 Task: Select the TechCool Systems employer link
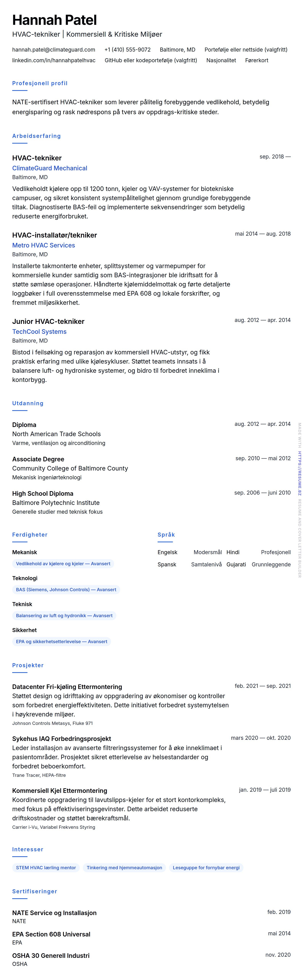(x=39, y=332)
